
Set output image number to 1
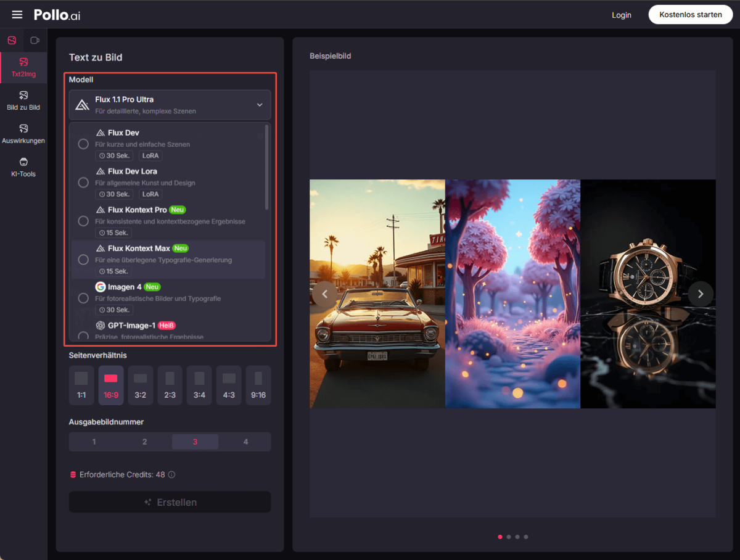point(94,442)
